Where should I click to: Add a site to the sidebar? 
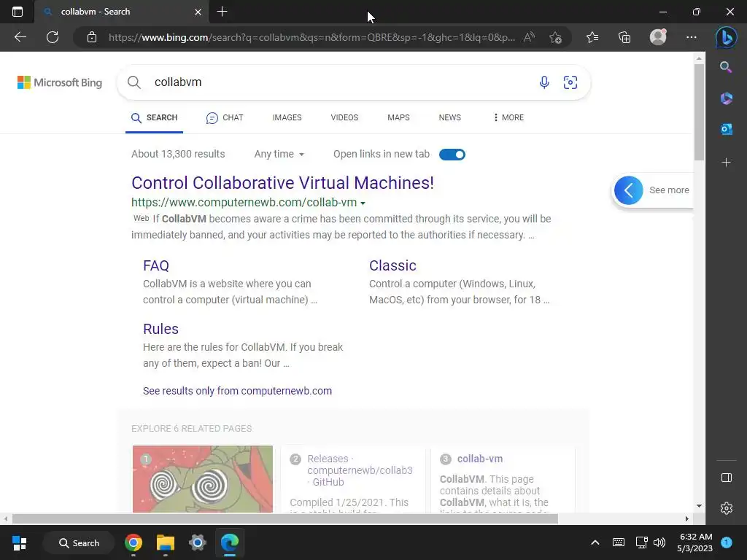pos(726,163)
